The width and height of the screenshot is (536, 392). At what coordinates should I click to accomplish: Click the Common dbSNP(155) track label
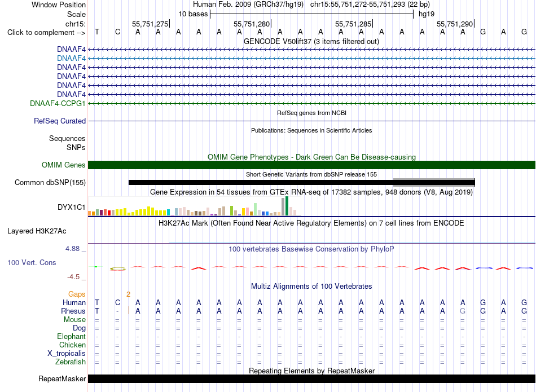tap(50, 183)
